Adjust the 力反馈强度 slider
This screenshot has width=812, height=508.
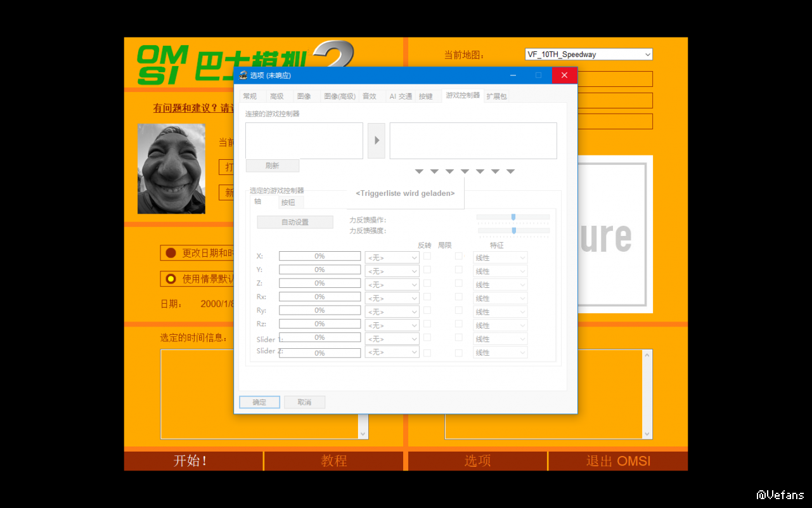click(513, 230)
